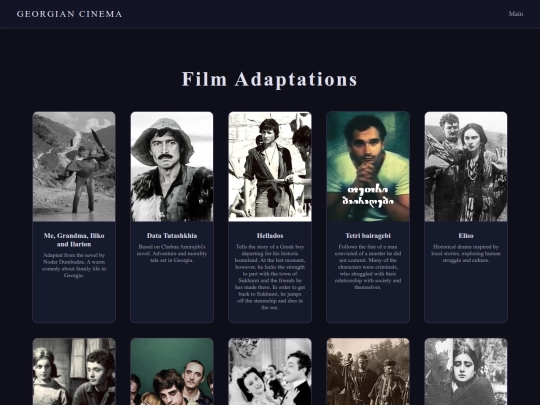Open the Hellados film poster
The width and height of the screenshot is (540, 405).
[x=270, y=167]
